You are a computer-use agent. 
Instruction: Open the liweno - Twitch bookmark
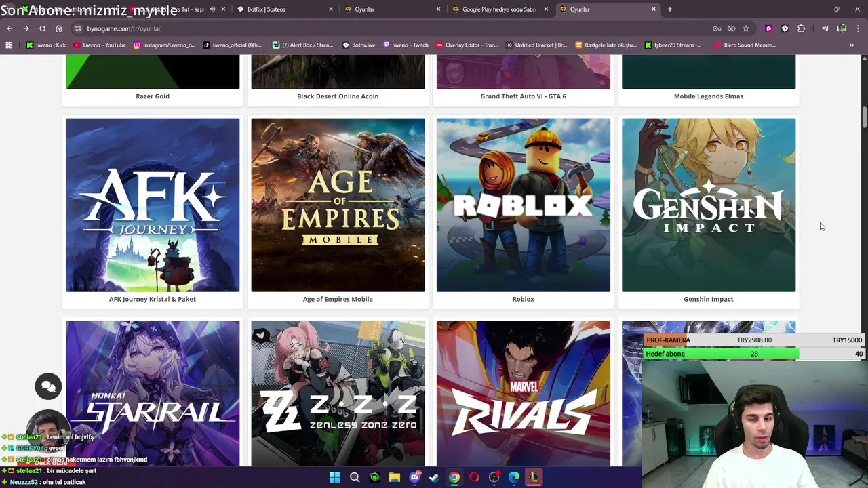(406, 45)
